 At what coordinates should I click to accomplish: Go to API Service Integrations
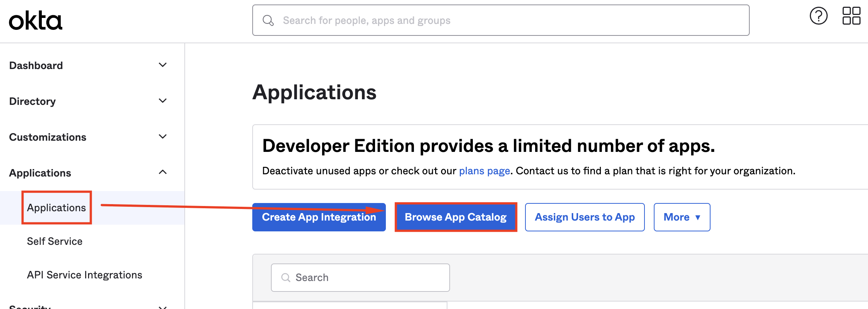(x=84, y=275)
